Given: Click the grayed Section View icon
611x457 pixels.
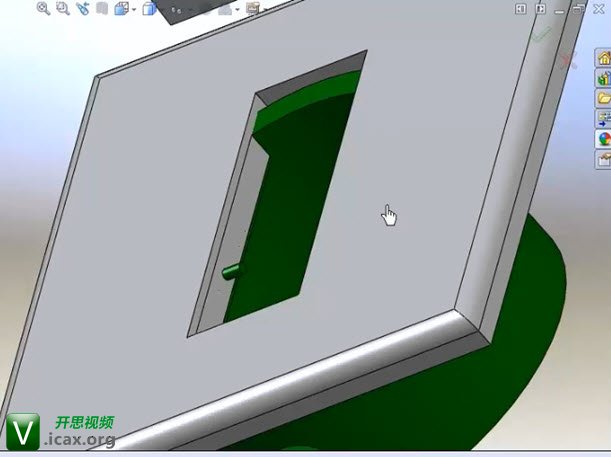Looking at the screenshot, I should pyautogui.click(x=102, y=8).
